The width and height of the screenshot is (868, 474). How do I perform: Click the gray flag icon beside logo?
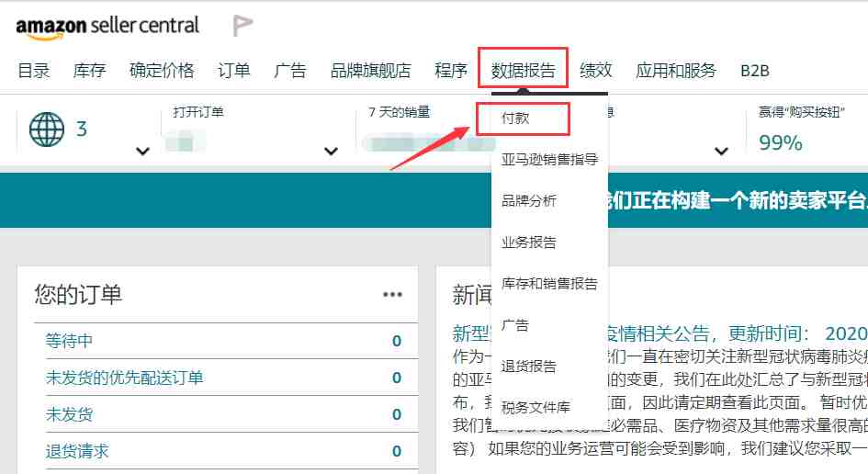(242, 26)
